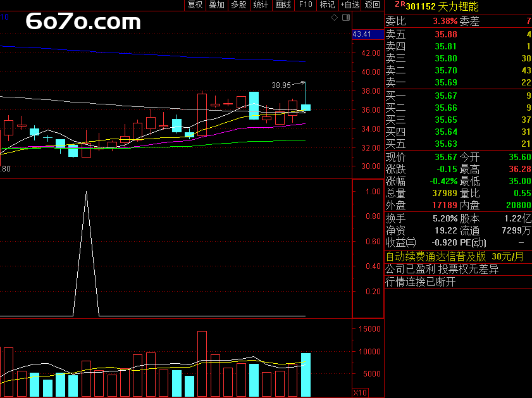Click the 今开 value 35.60
Screen dimensions: 532x398
[520, 157]
